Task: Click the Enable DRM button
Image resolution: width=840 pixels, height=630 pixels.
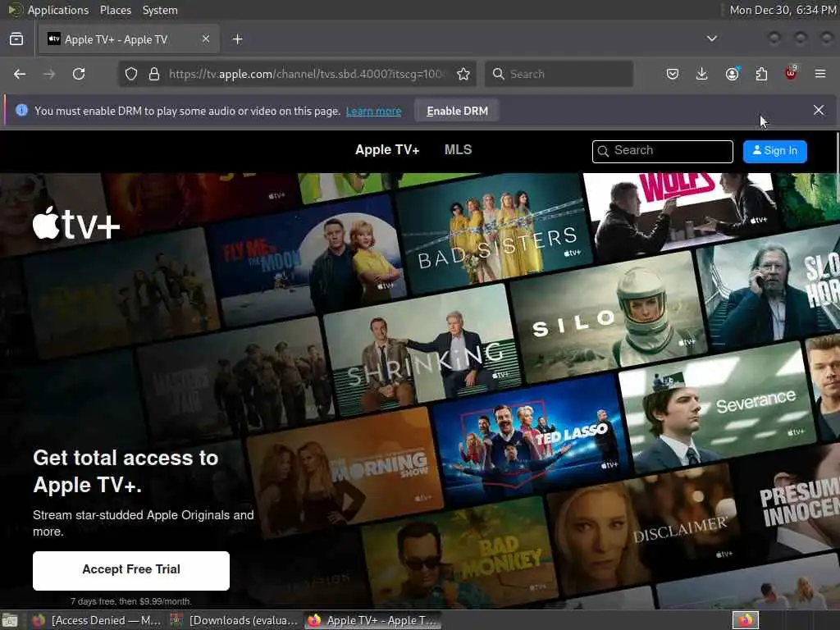Action: [x=457, y=111]
